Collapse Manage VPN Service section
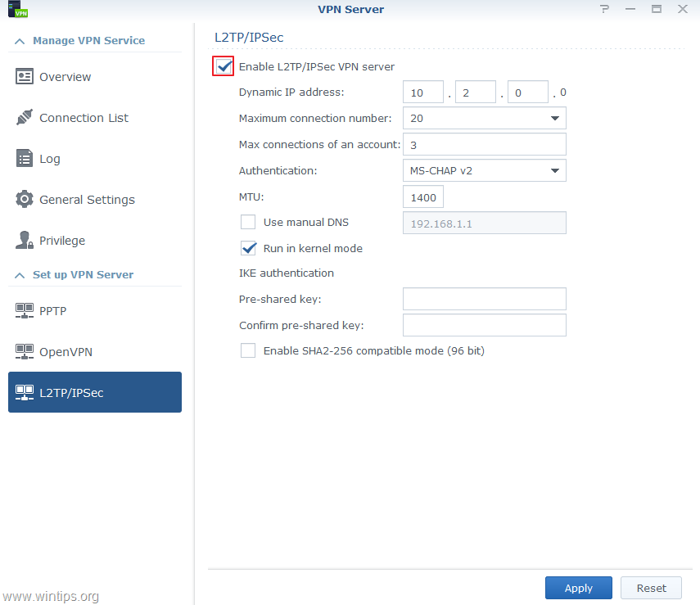Viewport: 700px width, 605px height. tap(19, 41)
